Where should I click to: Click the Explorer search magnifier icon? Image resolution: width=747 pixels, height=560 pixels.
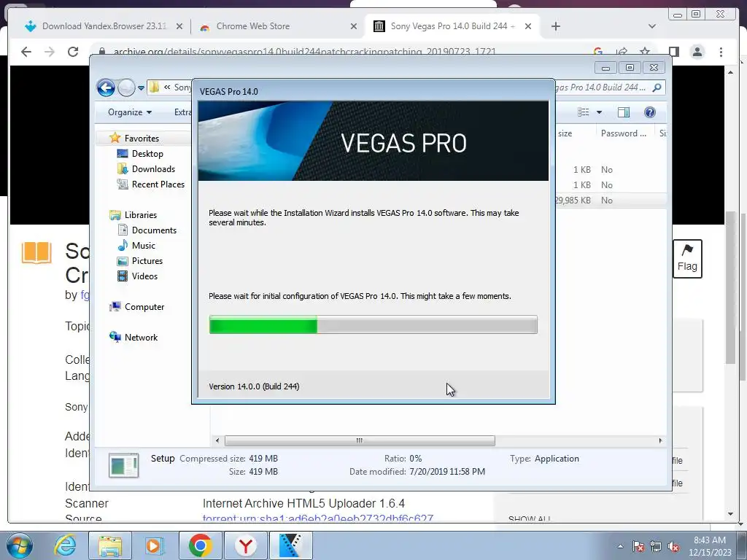(x=657, y=87)
